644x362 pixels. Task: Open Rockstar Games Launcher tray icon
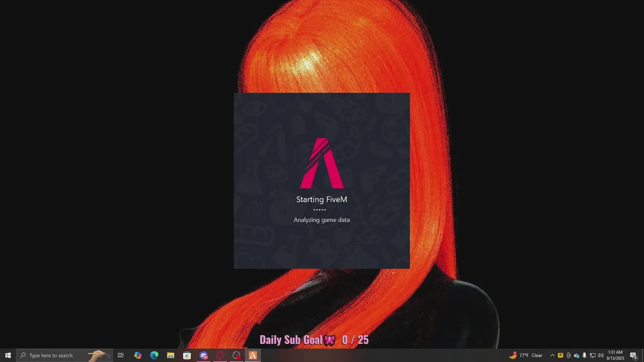pyautogui.click(x=560, y=355)
